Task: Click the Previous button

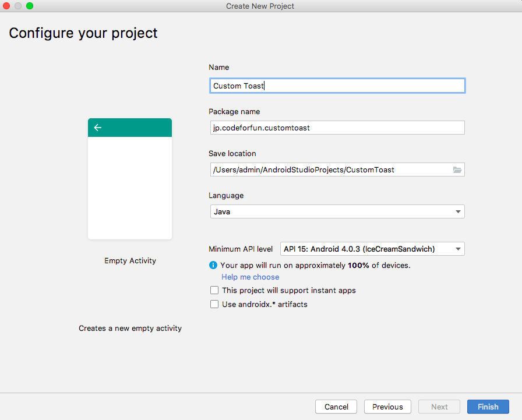Action: (387, 407)
